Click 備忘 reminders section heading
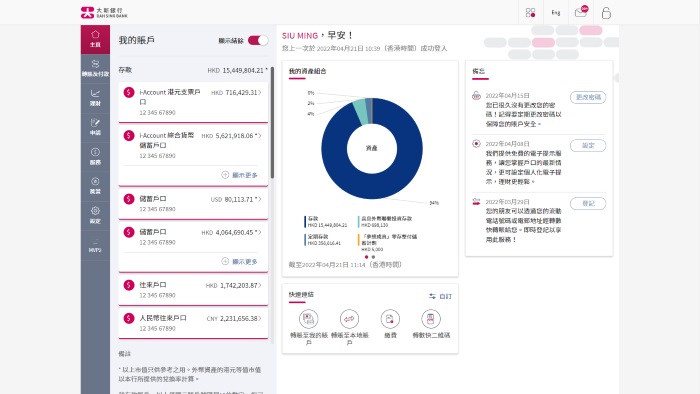700x394 pixels. click(479, 71)
